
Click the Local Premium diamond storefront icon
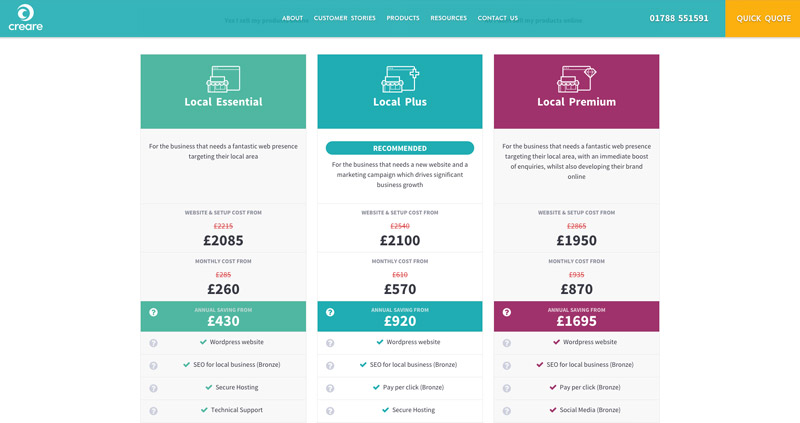(x=577, y=79)
